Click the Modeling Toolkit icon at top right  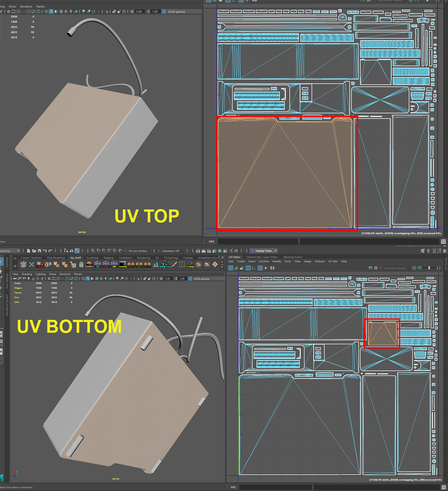click(x=423, y=251)
